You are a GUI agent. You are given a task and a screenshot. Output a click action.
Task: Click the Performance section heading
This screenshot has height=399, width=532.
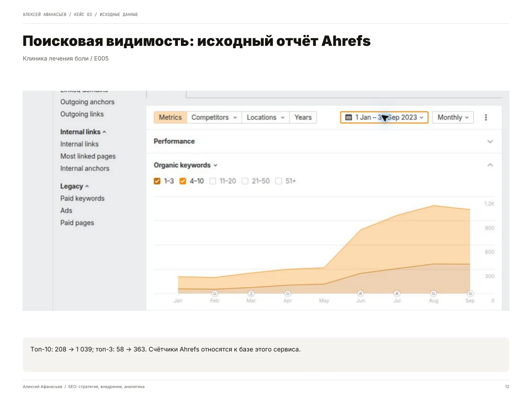click(x=174, y=141)
